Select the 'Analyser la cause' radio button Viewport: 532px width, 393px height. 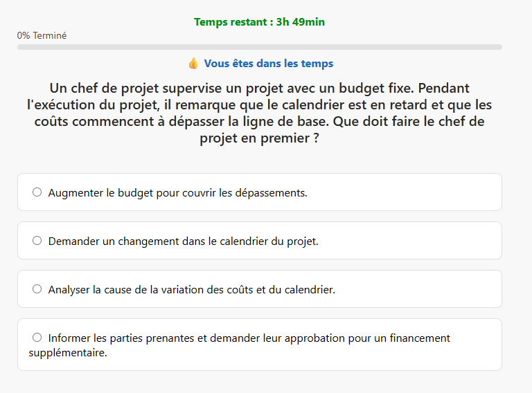click(37, 289)
